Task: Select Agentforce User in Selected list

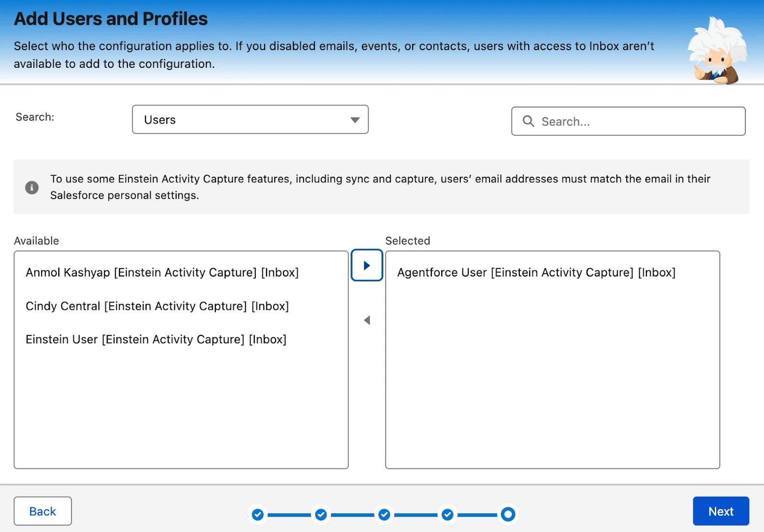Action: click(x=536, y=272)
